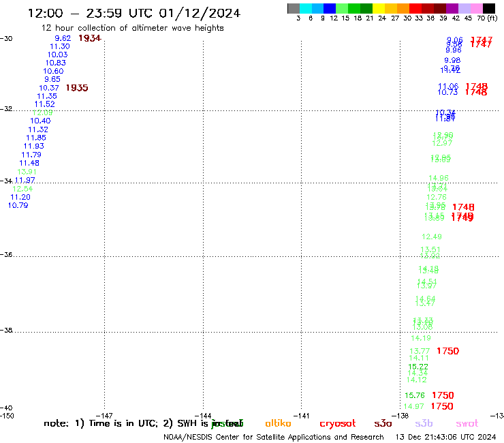Click the 11.52 wave height reading

[45, 104]
